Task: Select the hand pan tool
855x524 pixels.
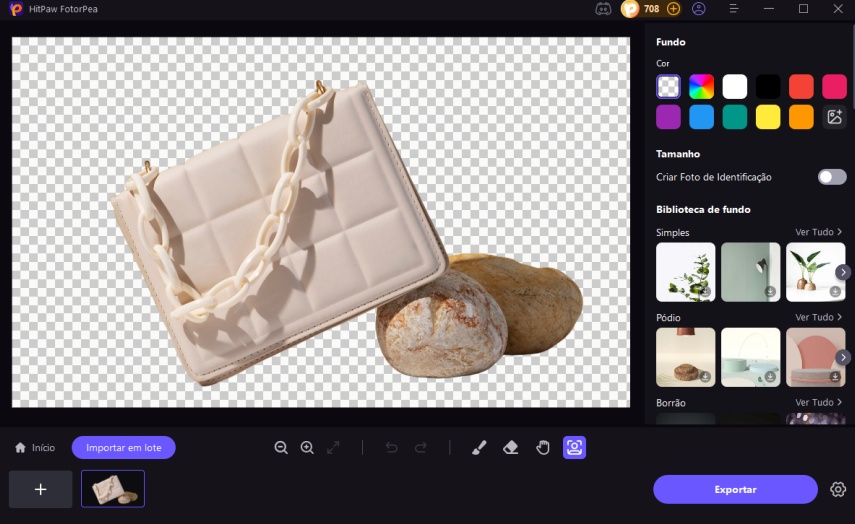Action: point(543,448)
